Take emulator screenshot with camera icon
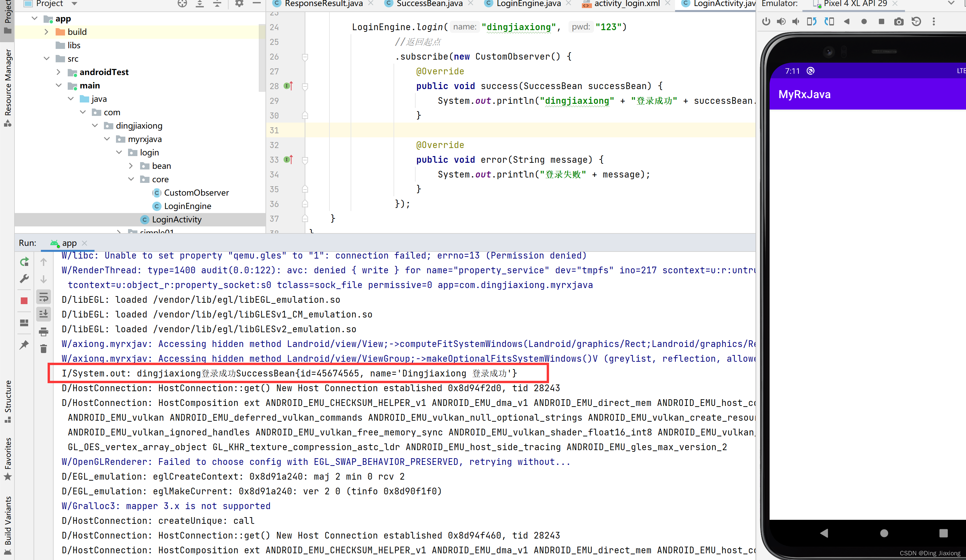The image size is (966, 560). point(899,21)
